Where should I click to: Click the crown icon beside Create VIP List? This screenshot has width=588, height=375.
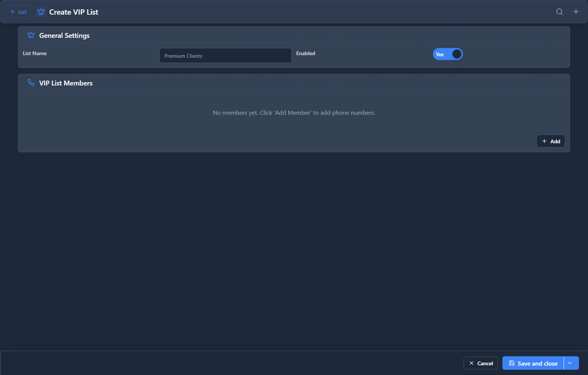(x=41, y=12)
